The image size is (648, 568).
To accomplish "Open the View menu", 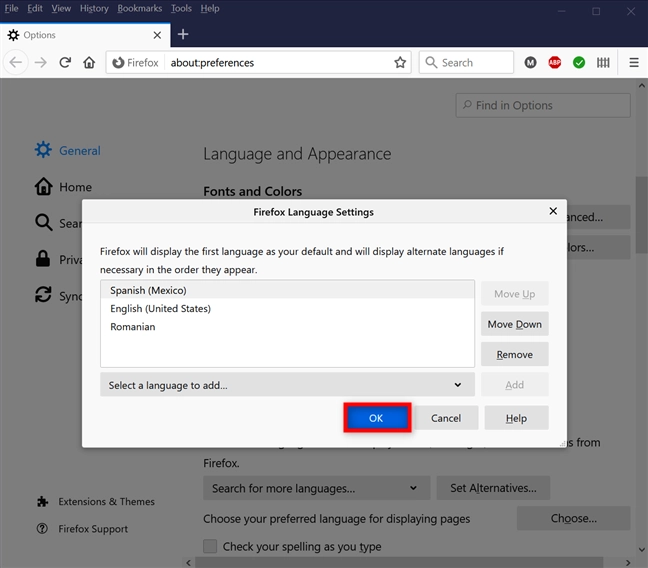I will [61, 8].
